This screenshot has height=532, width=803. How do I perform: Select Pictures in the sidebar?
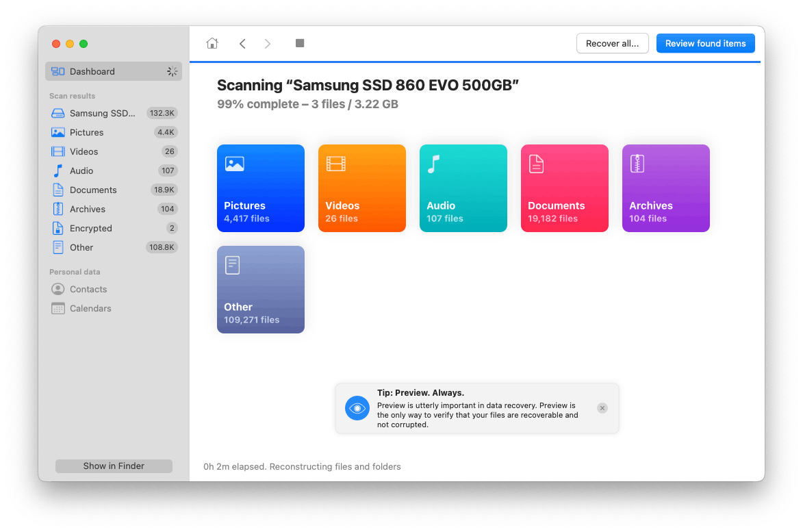pyautogui.click(x=114, y=132)
